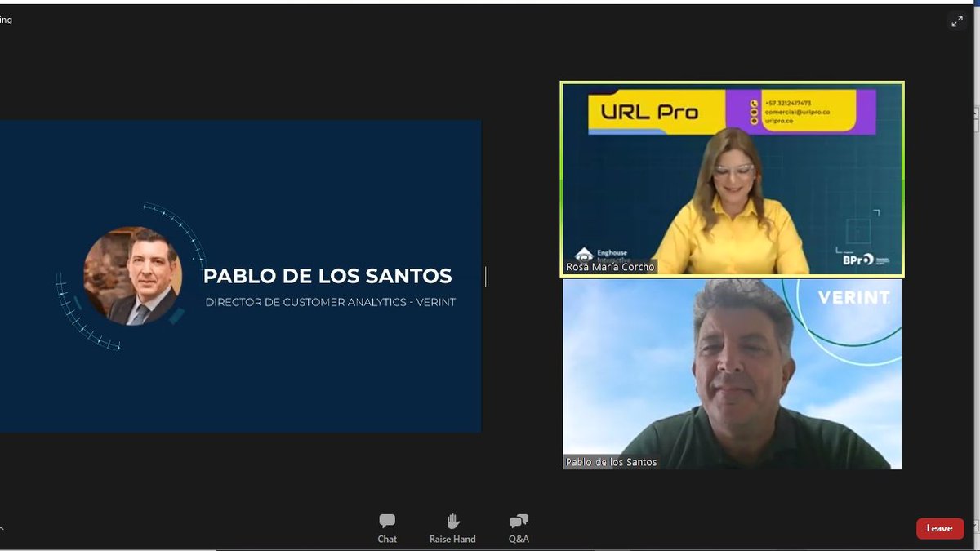This screenshot has width=980, height=551.
Task: Leave the meeting
Action: pyautogui.click(x=940, y=528)
